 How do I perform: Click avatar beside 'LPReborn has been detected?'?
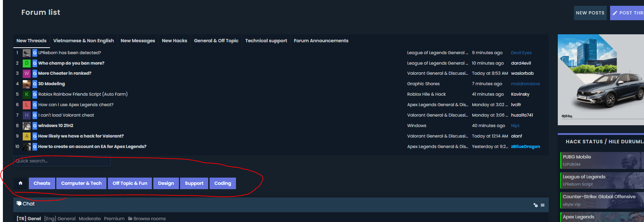click(x=27, y=53)
